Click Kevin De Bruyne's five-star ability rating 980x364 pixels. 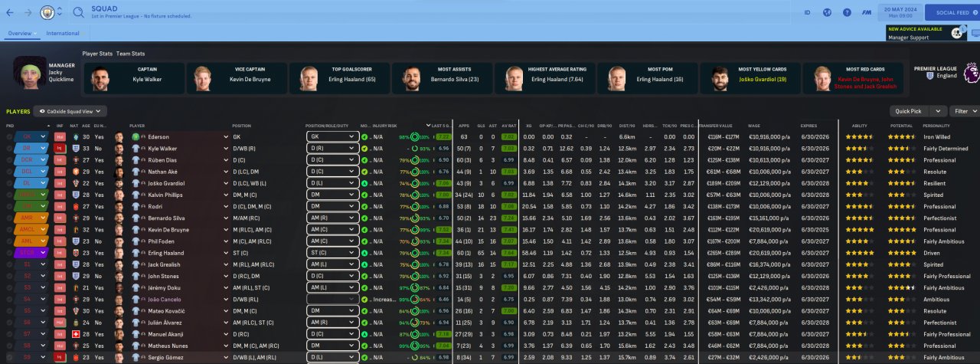859,229
